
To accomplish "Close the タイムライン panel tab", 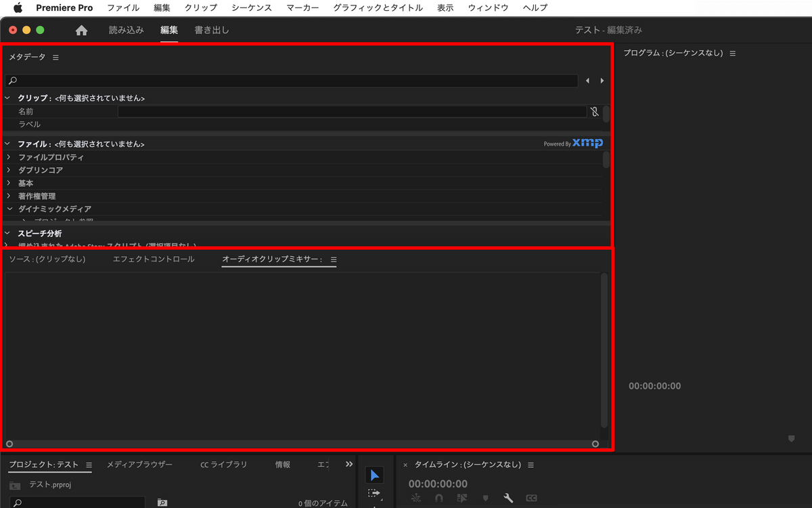I will (x=405, y=465).
